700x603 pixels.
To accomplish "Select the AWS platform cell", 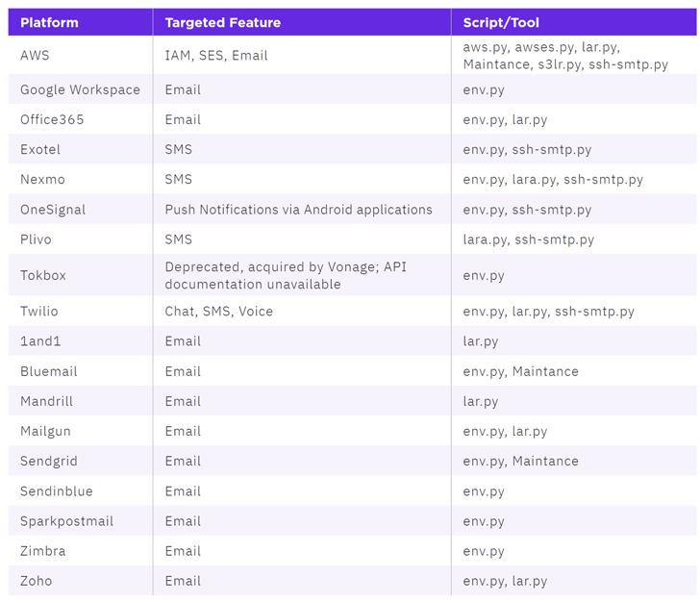I will pyautogui.click(x=35, y=56).
